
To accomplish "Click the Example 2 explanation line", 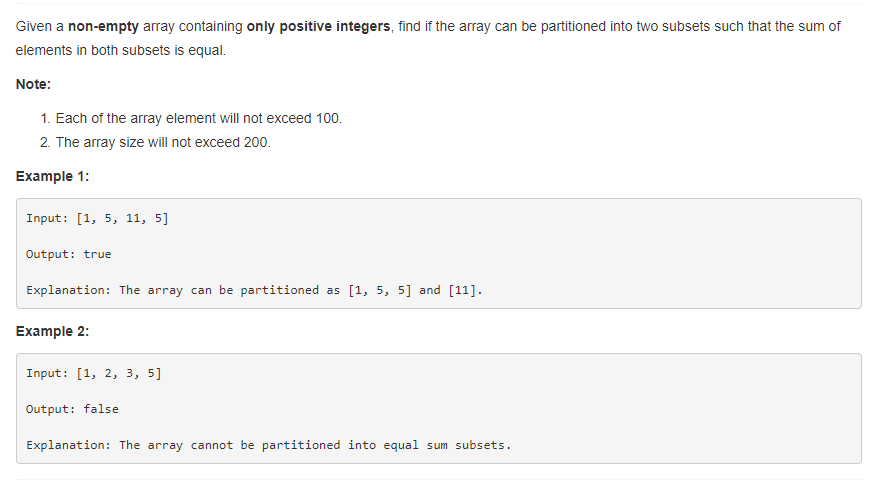I will [x=268, y=446].
